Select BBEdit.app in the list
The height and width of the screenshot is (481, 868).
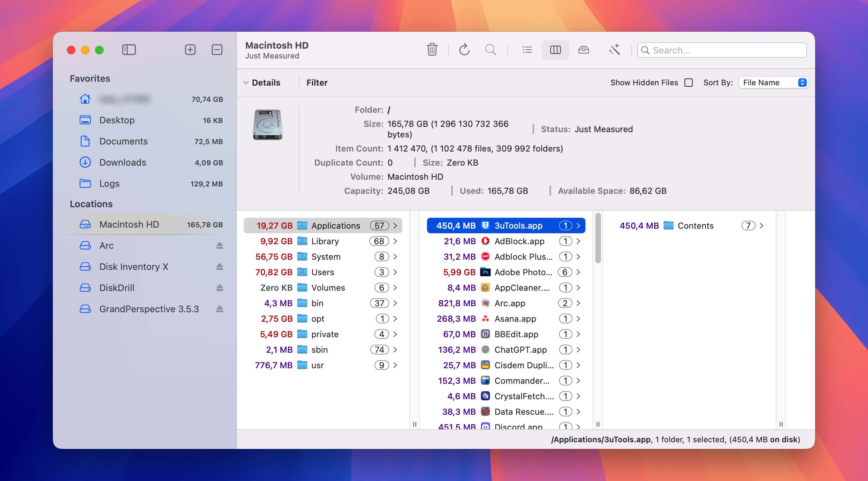[506, 334]
